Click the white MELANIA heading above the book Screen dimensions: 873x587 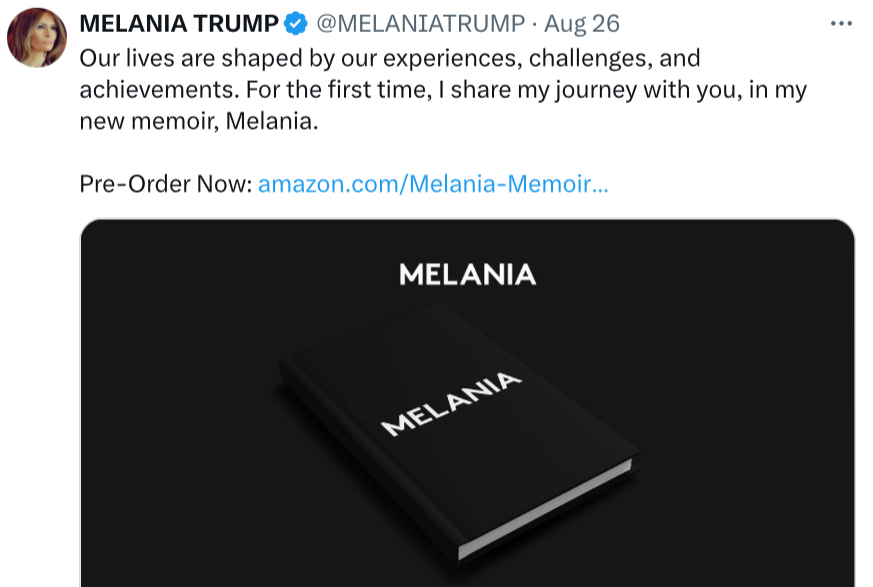coord(467,274)
